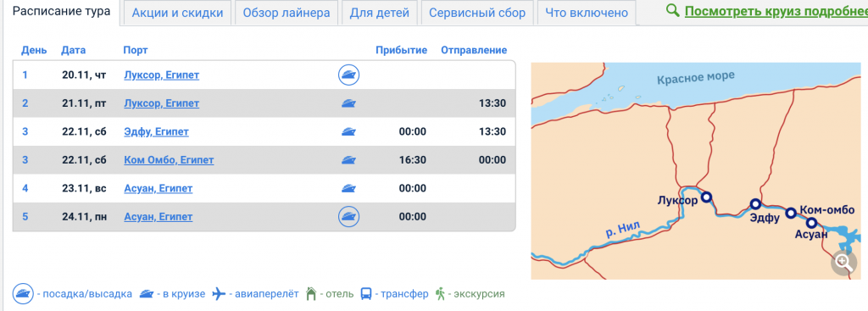The height and width of the screenshot is (311, 868).
Task: Open the Ком Омбо, Египет port link
Action: point(169,160)
